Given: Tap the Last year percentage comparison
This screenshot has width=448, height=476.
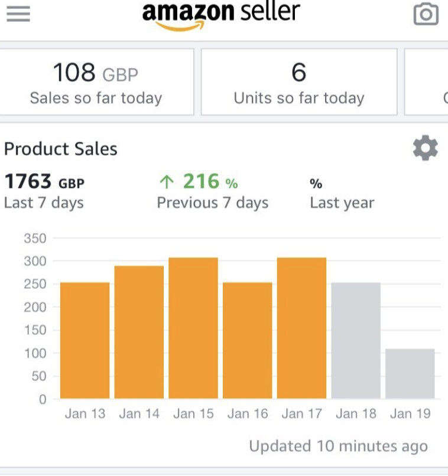Looking at the screenshot, I should click(342, 194).
